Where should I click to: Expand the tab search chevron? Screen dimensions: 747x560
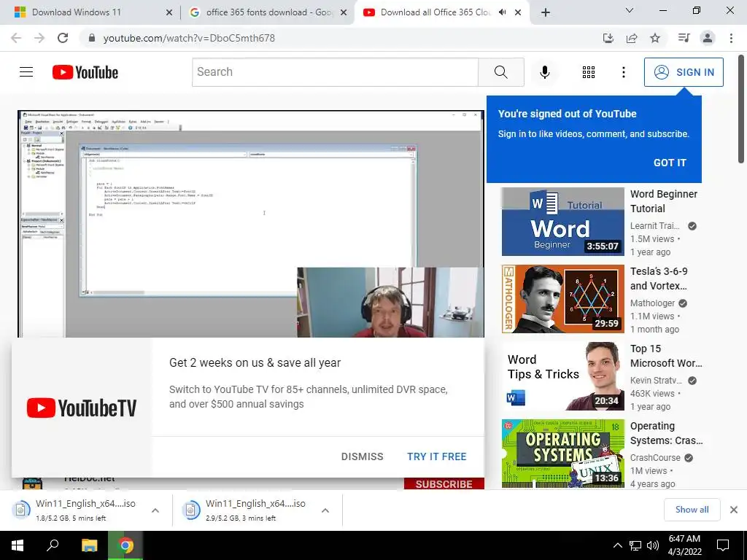pyautogui.click(x=630, y=10)
